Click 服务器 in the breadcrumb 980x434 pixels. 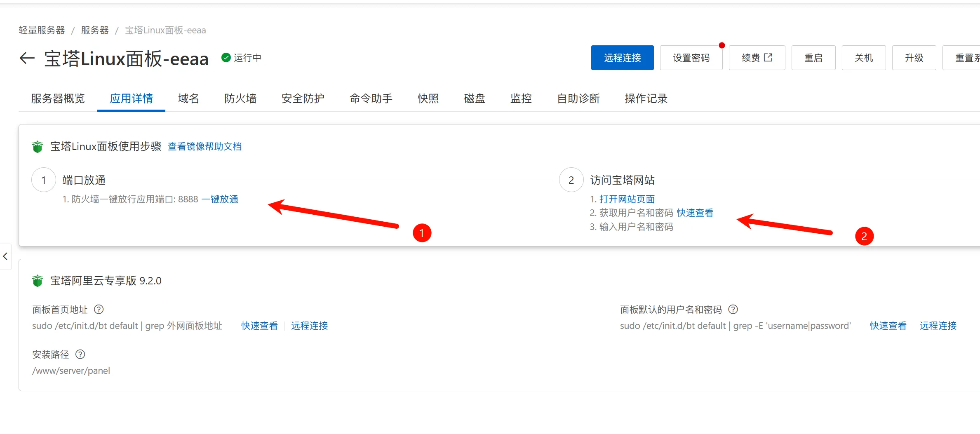click(95, 30)
